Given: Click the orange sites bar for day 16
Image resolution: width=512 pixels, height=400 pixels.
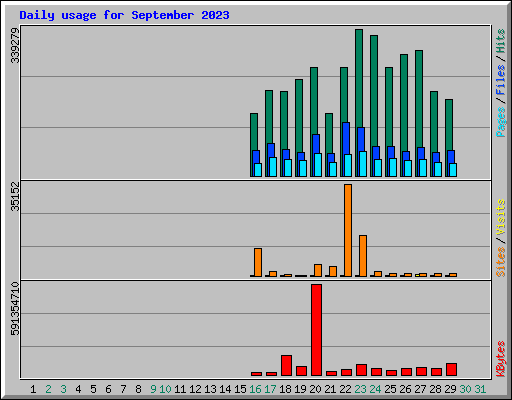Looking at the screenshot, I should (x=258, y=262).
